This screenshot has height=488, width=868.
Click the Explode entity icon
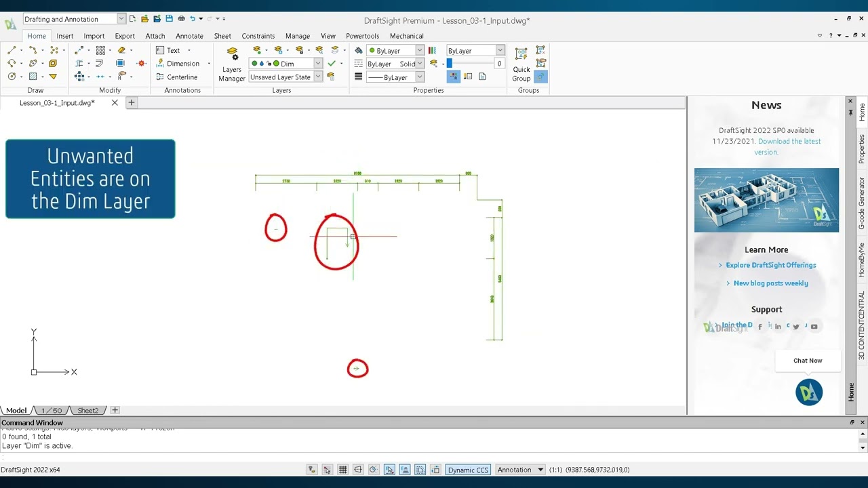tap(141, 63)
